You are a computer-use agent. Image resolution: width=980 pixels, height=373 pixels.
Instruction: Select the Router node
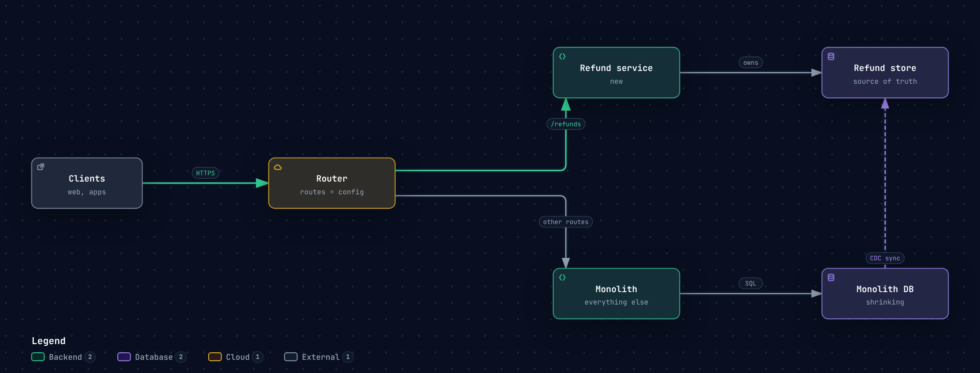332,183
